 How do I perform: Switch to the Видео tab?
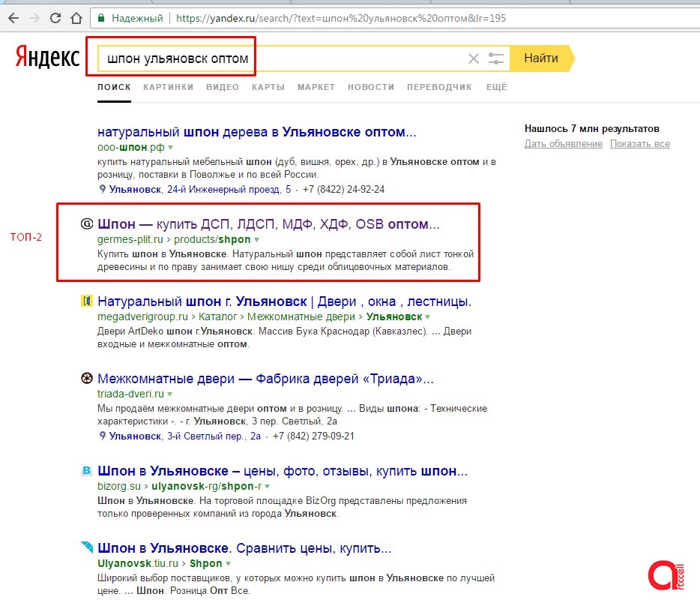point(223,87)
